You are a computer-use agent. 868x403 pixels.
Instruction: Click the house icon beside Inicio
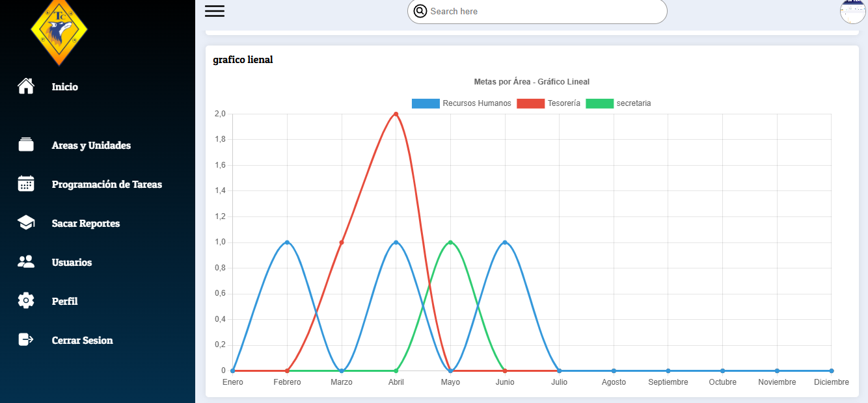(x=26, y=86)
